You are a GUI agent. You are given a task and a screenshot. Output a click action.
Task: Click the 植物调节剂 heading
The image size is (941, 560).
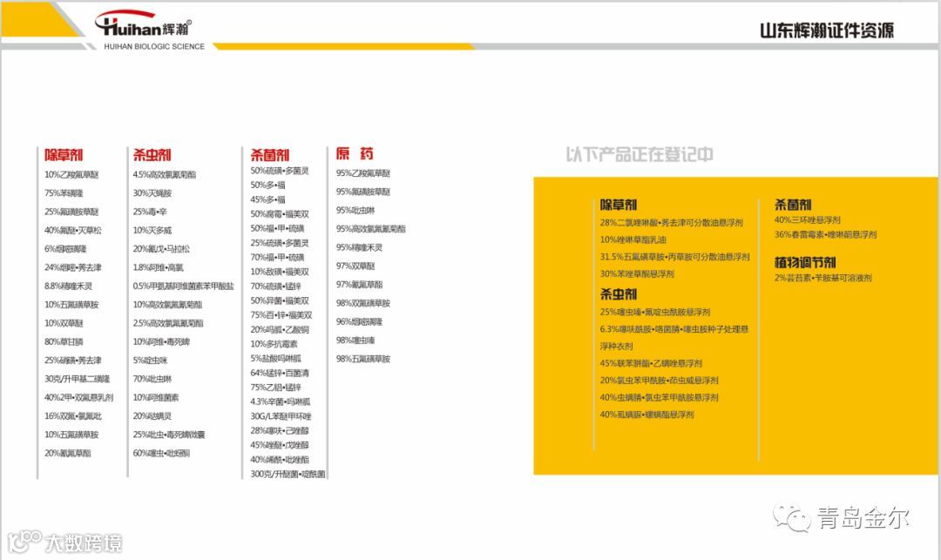805,262
